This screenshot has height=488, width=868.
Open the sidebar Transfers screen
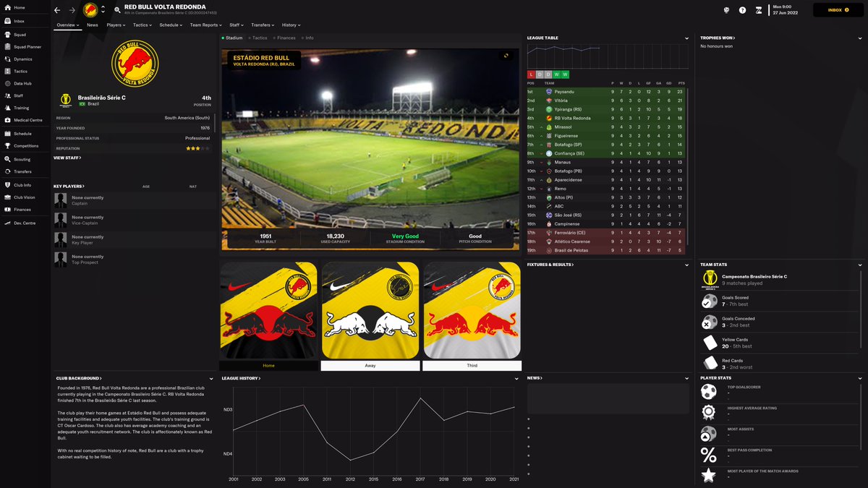pyautogui.click(x=22, y=171)
